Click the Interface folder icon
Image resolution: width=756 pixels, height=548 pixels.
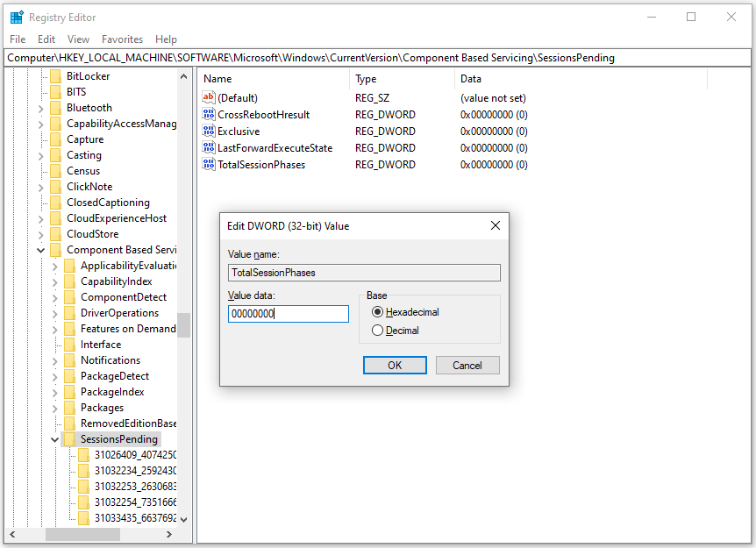[x=70, y=345]
